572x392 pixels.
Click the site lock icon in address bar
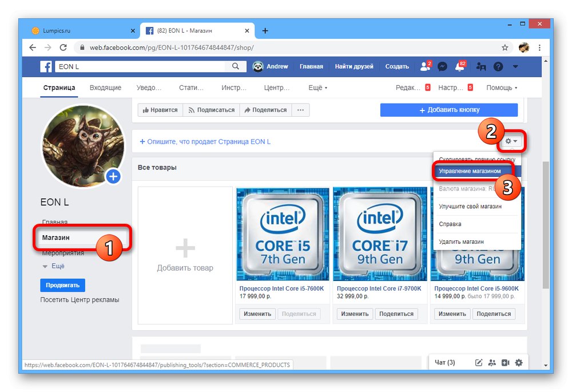click(82, 47)
